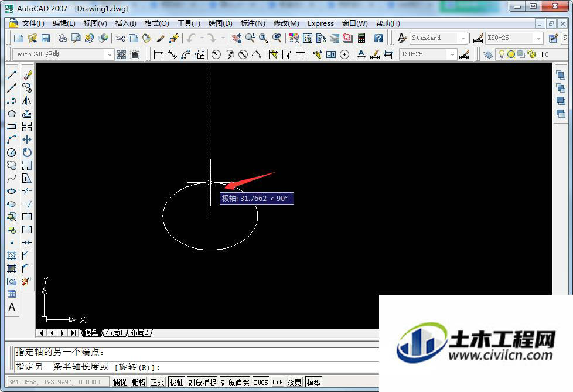Click the Linear dimension tool icon
The image size is (573, 392).
(159, 54)
